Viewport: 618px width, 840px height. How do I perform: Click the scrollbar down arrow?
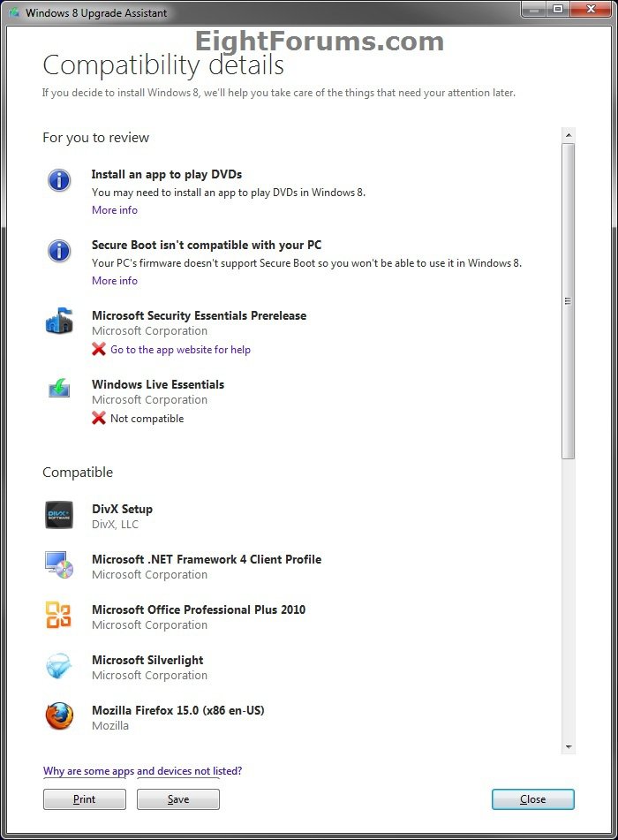(x=569, y=746)
